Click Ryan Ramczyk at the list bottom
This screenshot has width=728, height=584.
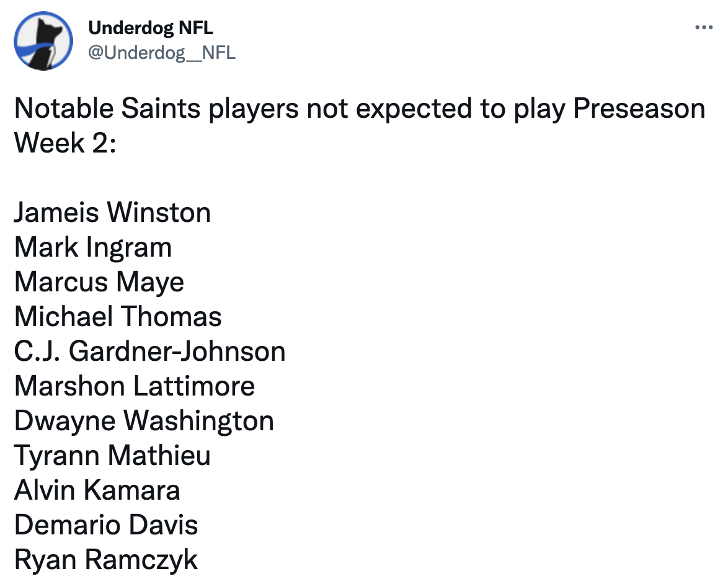click(106, 560)
